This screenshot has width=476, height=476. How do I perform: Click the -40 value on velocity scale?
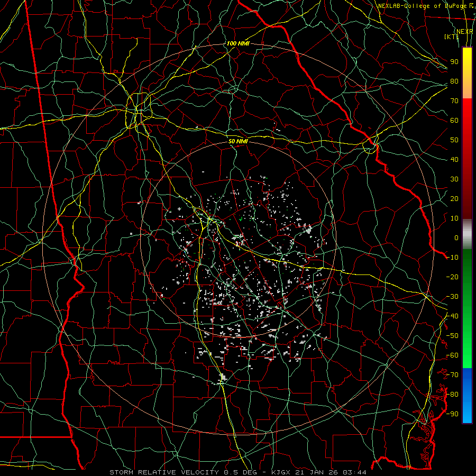point(452,316)
